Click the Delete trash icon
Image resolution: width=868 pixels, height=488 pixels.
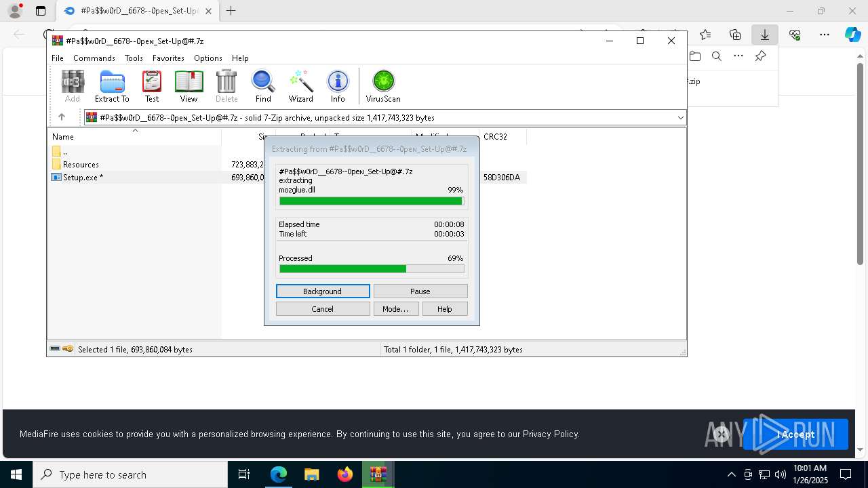click(226, 86)
